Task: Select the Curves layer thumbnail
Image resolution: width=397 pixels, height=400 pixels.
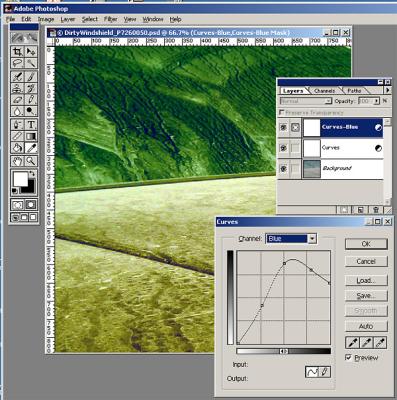Action: 312,148
